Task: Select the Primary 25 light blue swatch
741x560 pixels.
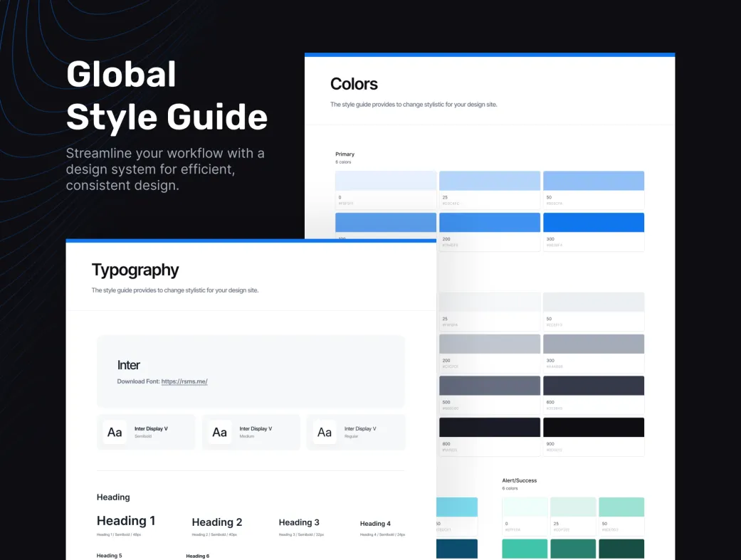Action: (x=490, y=181)
